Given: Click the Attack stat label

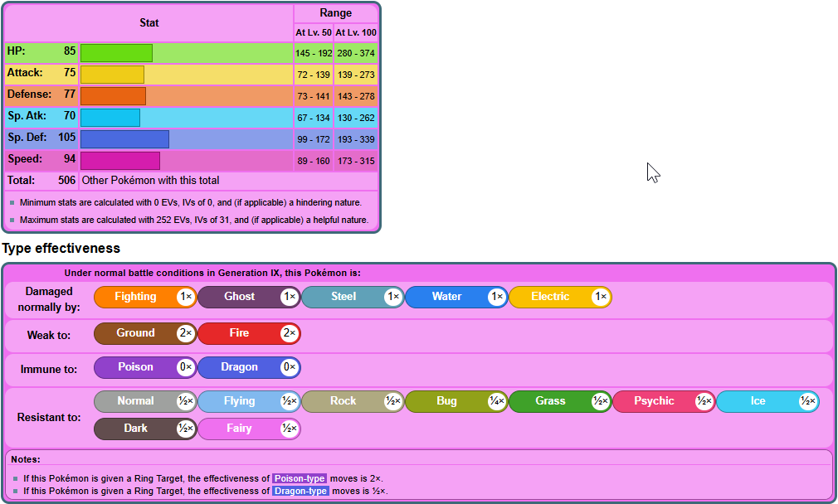Looking at the screenshot, I should (25, 73).
